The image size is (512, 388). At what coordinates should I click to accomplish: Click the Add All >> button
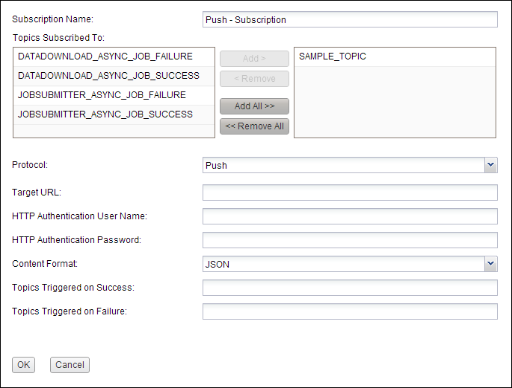click(x=254, y=106)
